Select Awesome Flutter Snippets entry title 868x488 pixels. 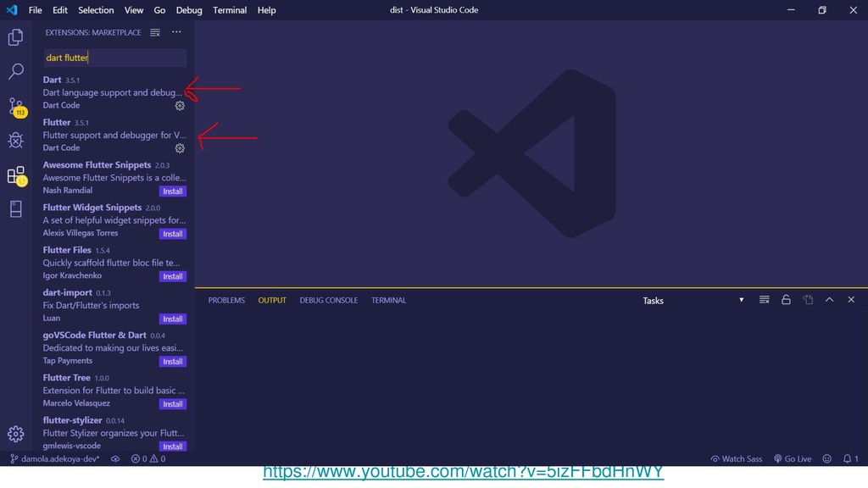tap(97, 165)
